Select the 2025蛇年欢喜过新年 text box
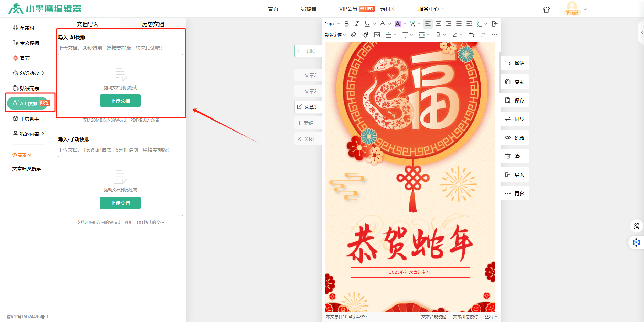This screenshot has width=644, height=322. (410, 272)
